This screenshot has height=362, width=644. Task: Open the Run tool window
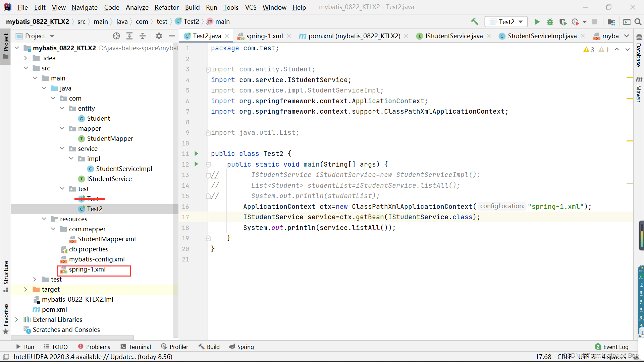[25, 347]
